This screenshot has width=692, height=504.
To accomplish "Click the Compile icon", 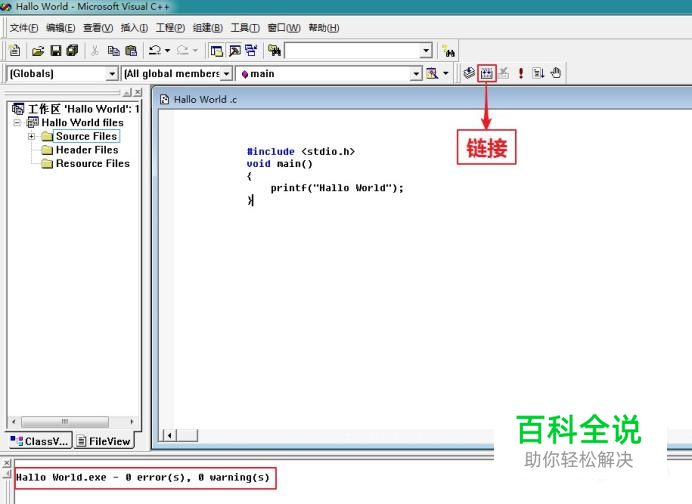I will tap(469, 73).
